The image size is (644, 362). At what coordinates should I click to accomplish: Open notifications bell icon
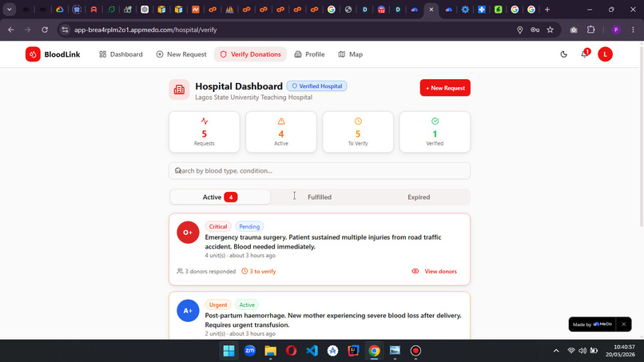585,54
